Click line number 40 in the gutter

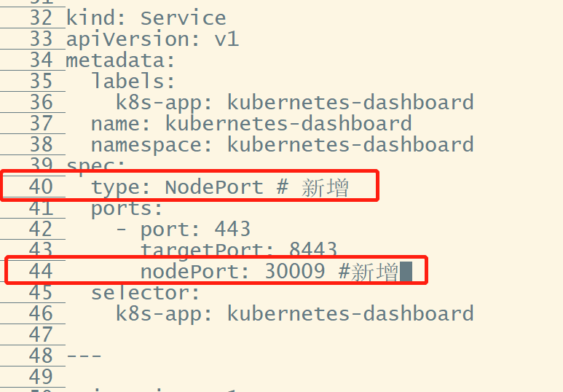coord(41,187)
